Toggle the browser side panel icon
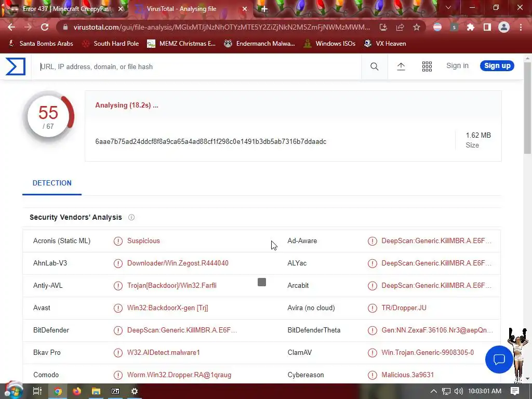Screen dimensions: 532x399 click(487, 27)
